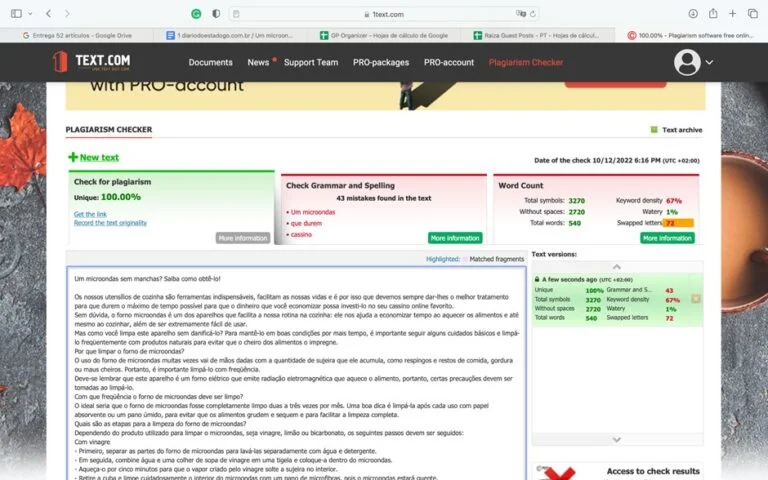Switch to 100.00% Plagiarism software tab
Screen dimensions: 768x480
pyautogui.click(x=691, y=35)
